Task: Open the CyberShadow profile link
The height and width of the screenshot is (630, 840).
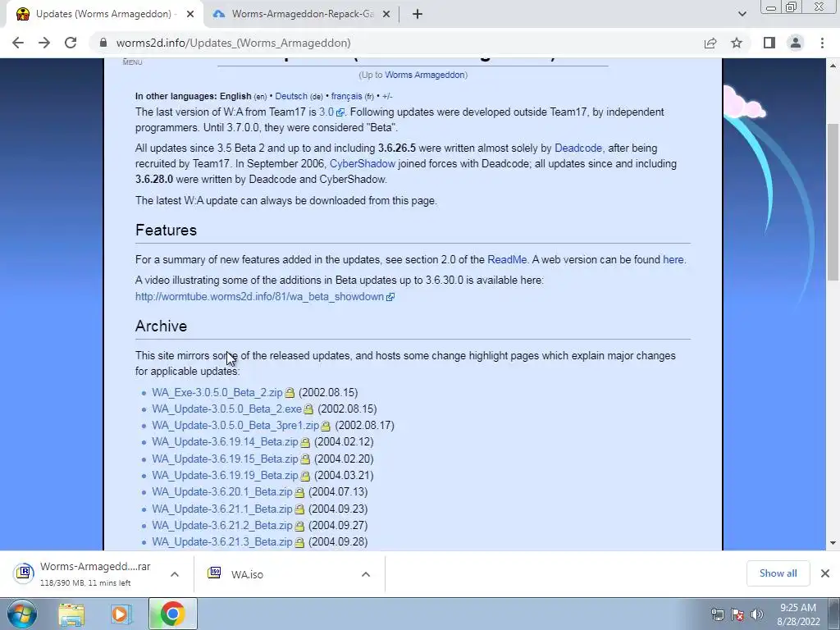Action: pos(362,163)
